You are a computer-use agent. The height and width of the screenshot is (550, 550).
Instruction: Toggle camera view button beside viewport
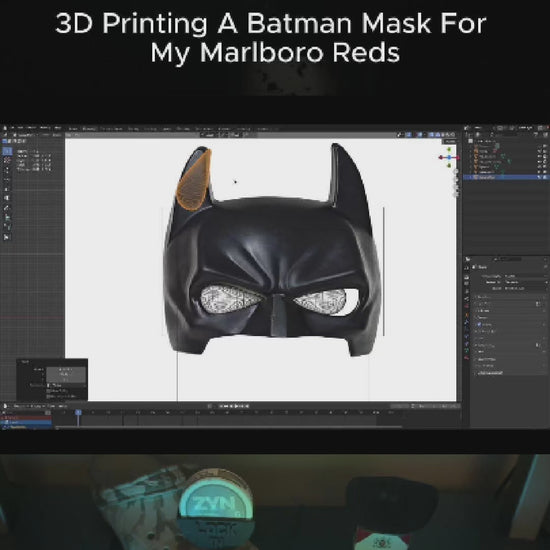click(x=456, y=186)
